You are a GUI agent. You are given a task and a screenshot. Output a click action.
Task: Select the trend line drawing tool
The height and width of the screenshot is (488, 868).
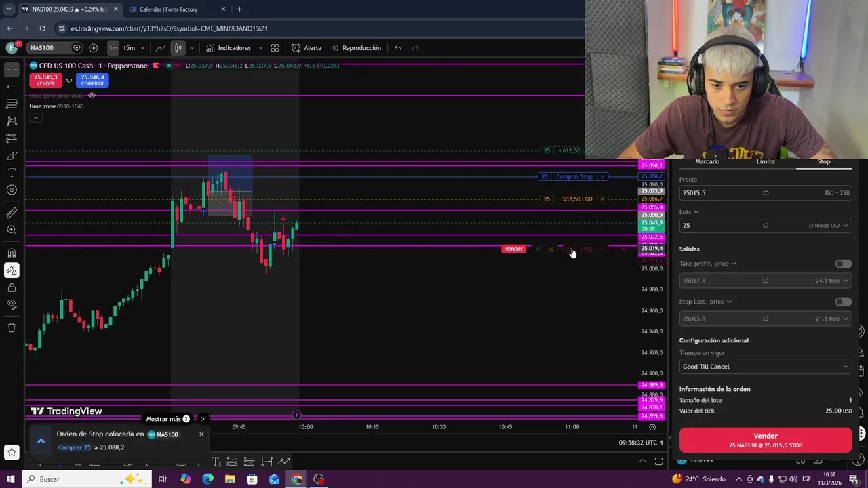coord(12,87)
